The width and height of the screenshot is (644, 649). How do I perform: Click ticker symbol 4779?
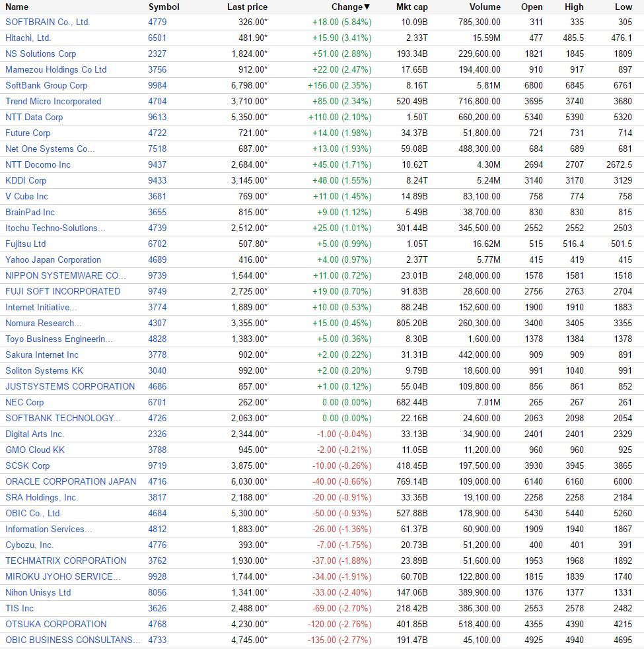[157, 22]
